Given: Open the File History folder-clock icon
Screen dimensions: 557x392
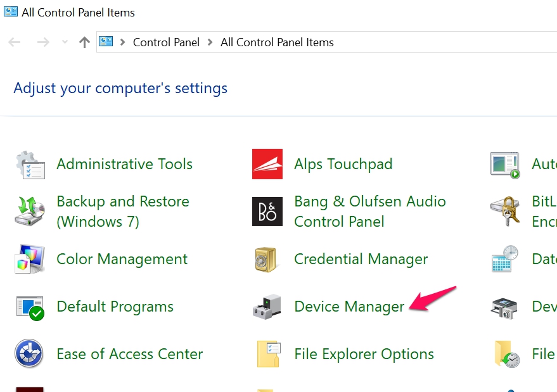Looking at the screenshot, I should (507, 354).
